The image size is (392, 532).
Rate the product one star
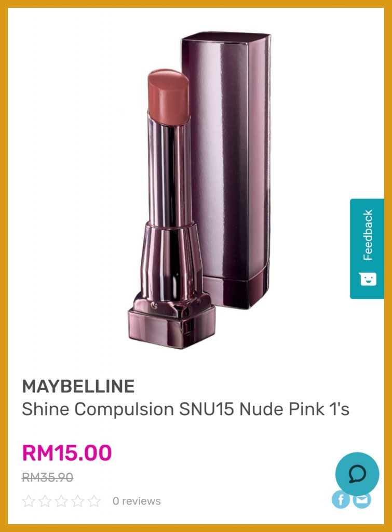(x=29, y=501)
